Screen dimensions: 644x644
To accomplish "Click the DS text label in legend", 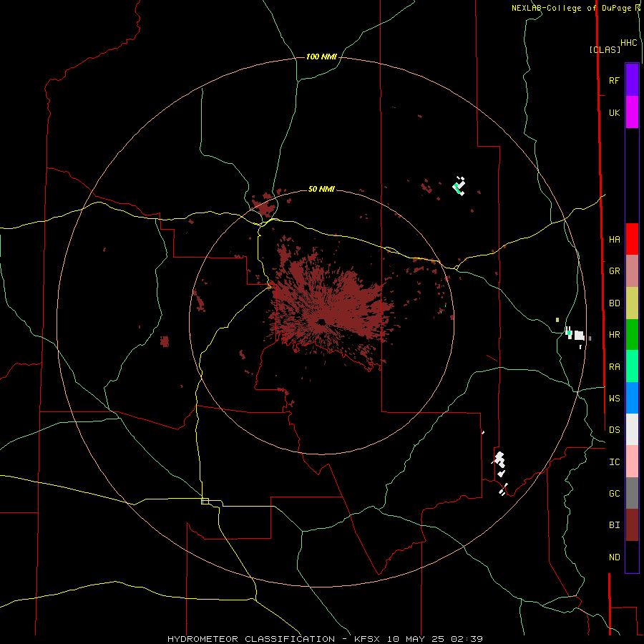I will [x=614, y=430].
